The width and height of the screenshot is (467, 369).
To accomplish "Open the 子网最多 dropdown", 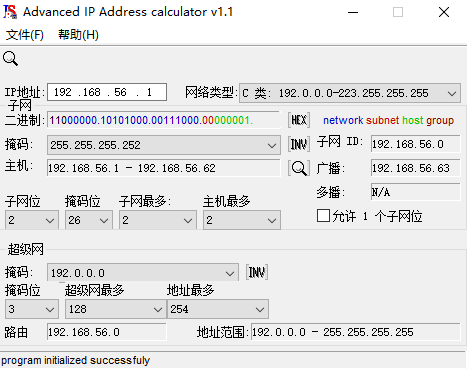I will pyautogui.click(x=158, y=220).
